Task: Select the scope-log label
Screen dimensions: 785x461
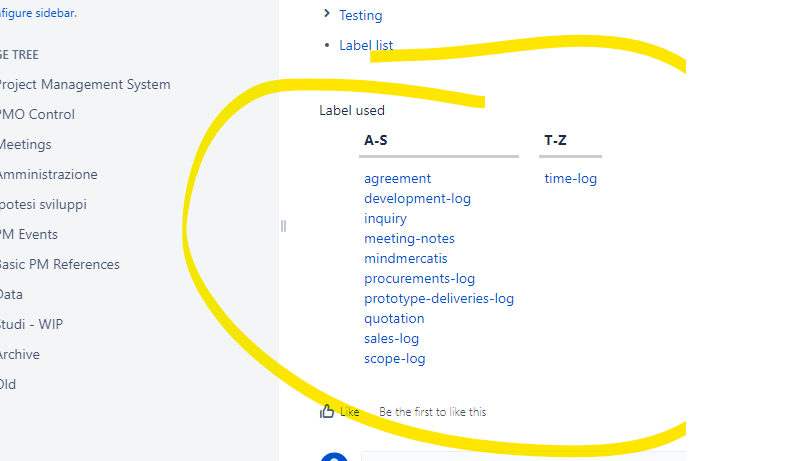Action: (x=395, y=359)
